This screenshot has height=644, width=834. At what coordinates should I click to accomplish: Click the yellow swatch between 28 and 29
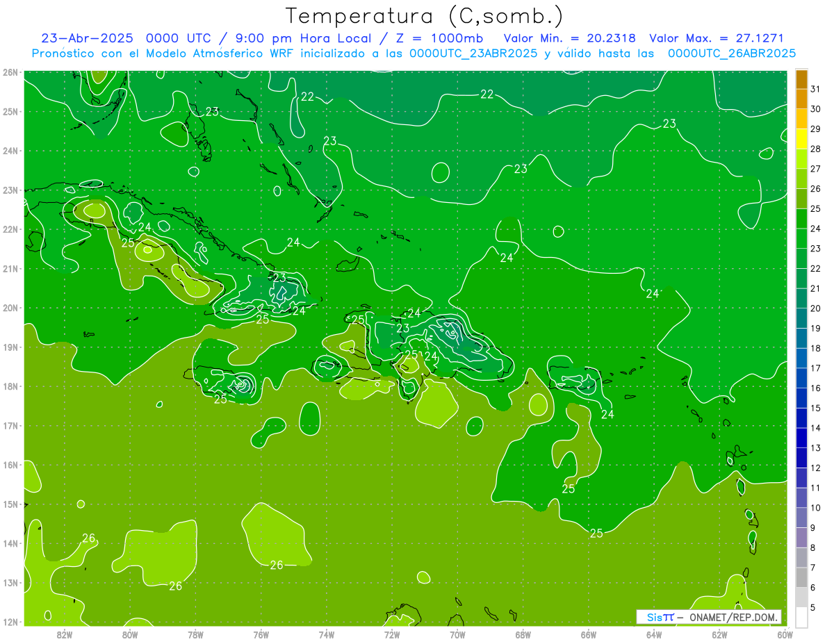click(x=801, y=138)
